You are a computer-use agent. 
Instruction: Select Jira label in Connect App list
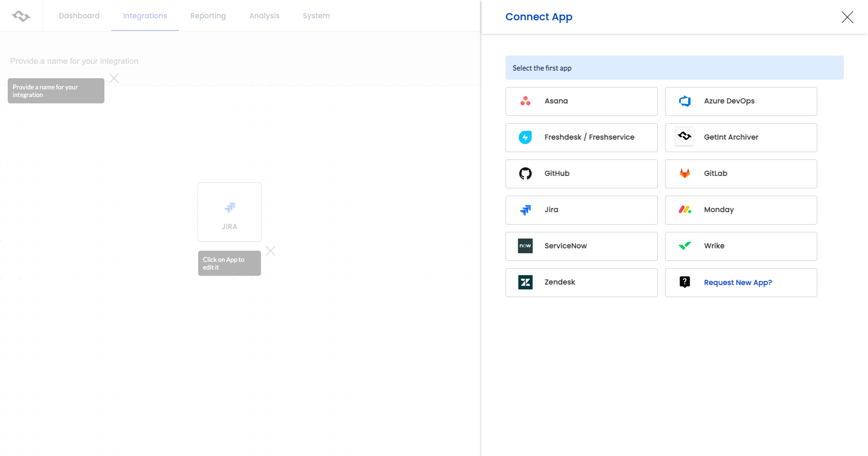click(x=551, y=210)
